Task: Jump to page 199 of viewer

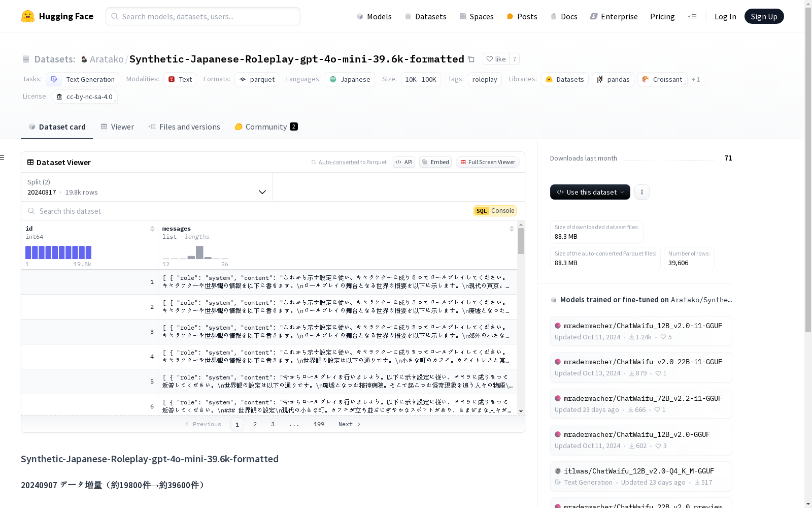Action: tap(319, 424)
